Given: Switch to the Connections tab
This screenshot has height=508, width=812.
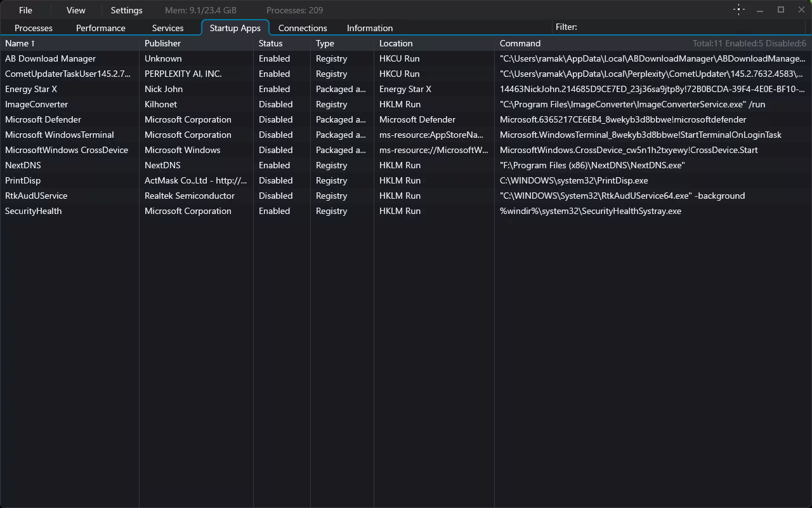Looking at the screenshot, I should (x=303, y=28).
